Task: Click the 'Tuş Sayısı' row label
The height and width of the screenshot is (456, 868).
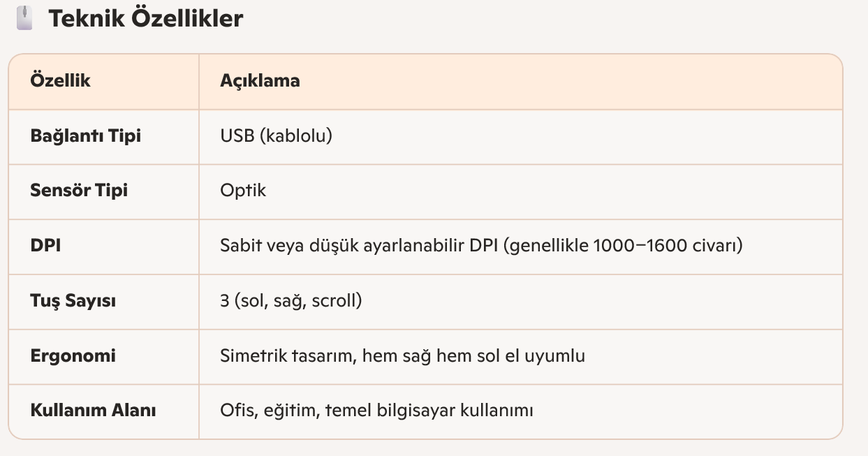Action: click(x=73, y=301)
